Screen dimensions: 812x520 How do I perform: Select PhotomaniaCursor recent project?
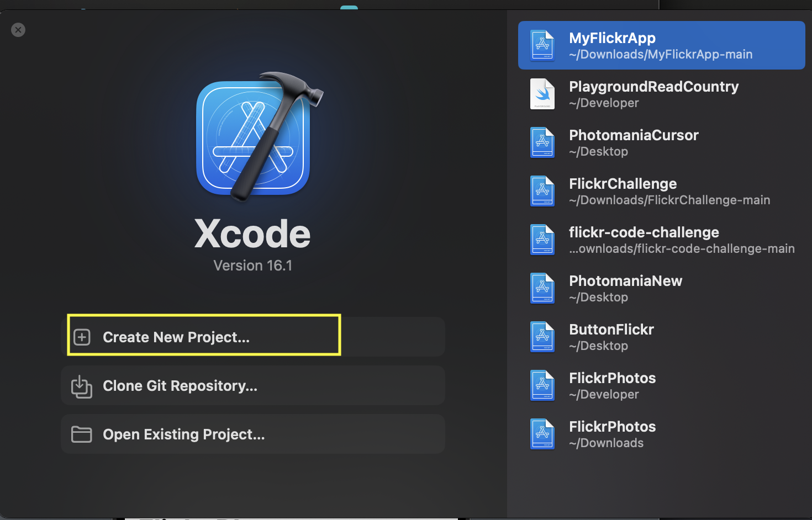[662, 142]
